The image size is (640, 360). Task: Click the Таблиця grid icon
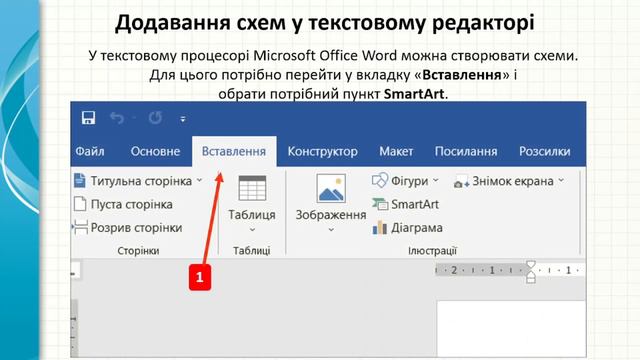coord(252,188)
